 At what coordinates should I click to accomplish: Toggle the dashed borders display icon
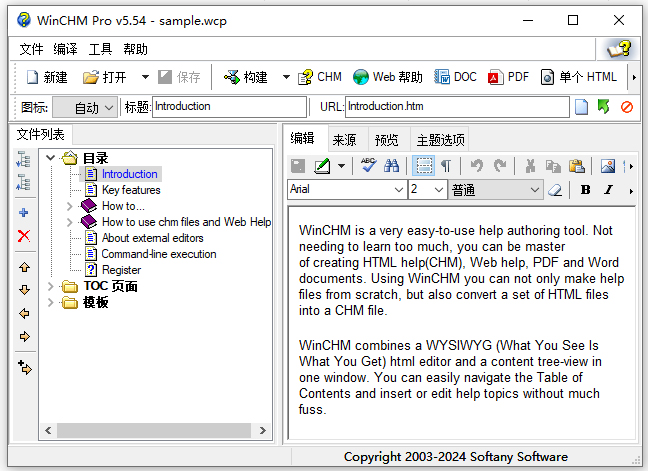(x=424, y=166)
